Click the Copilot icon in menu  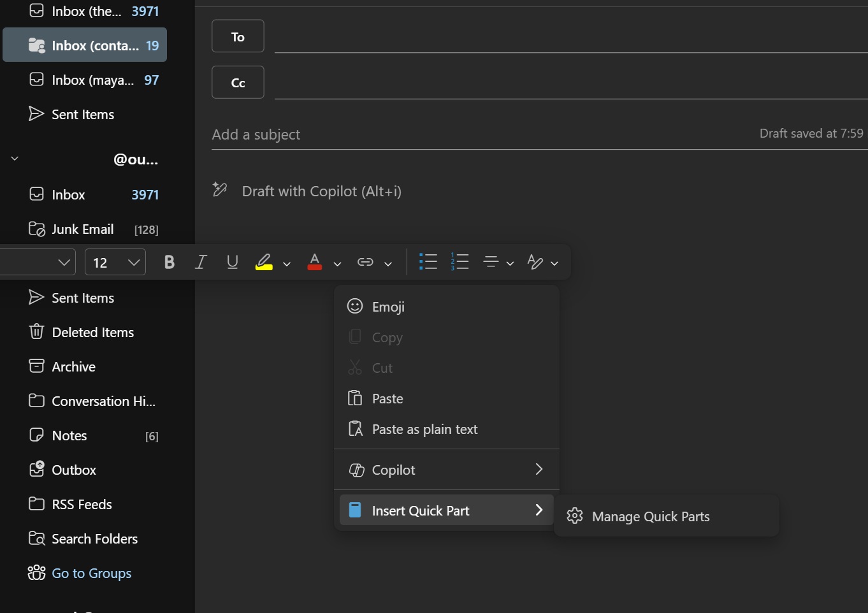pos(356,470)
